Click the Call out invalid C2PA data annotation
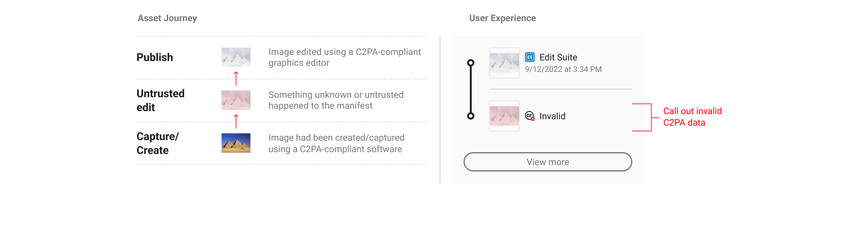The width and height of the screenshot is (868, 227). (692, 117)
